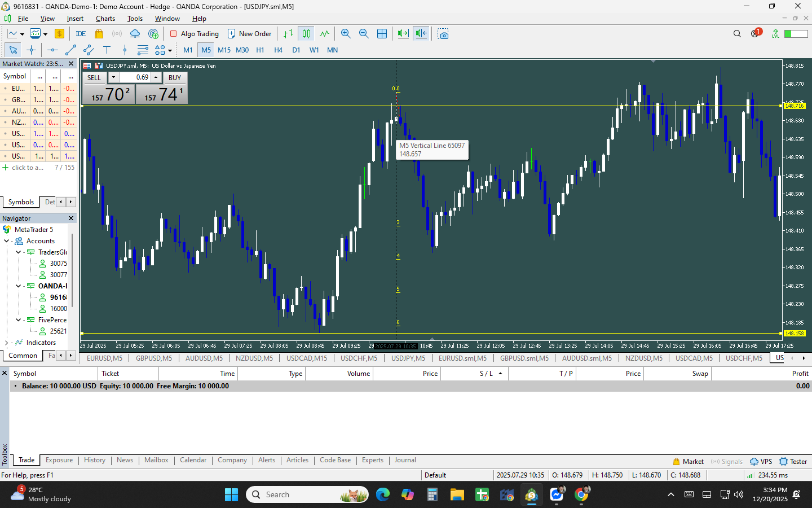Set timeframe to M15
The height and width of the screenshot is (508, 812).
(x=224, y=50)
